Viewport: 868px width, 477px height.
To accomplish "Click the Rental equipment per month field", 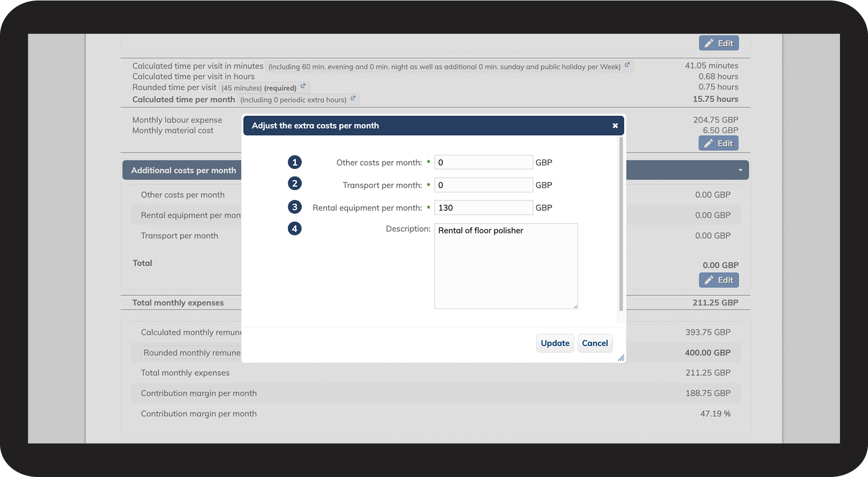I will coord(483,208).
